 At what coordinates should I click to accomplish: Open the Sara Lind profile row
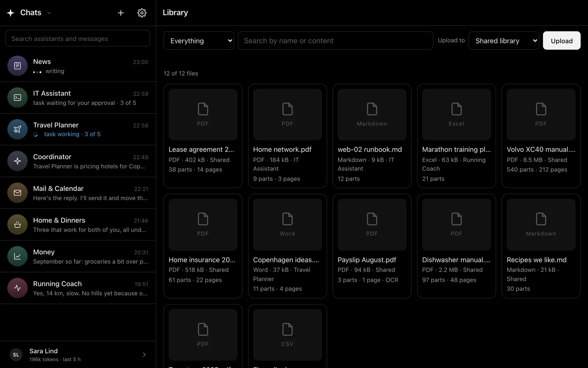(x=78, y=355)
